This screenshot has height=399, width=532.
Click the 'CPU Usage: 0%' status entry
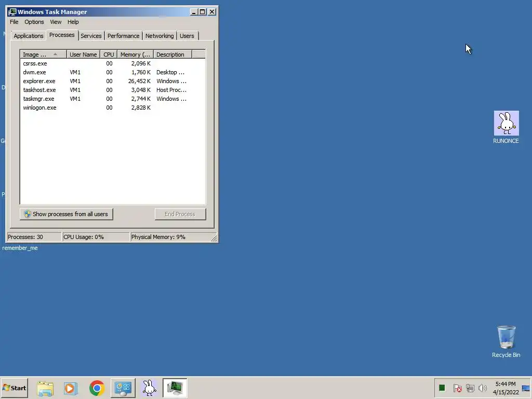[96, 237]
